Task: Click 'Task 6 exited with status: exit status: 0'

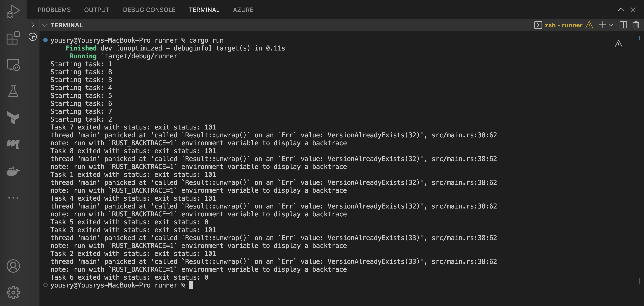Action: point(129,277)
